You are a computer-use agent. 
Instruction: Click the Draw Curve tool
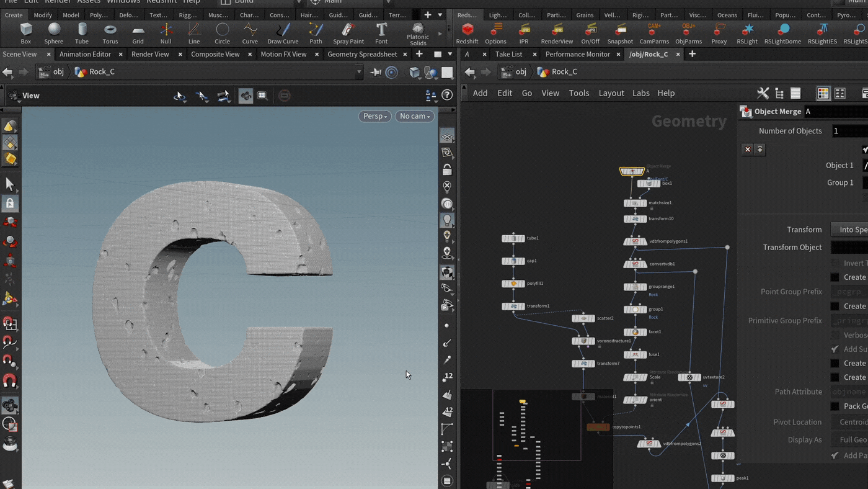(x=283, y=33)
